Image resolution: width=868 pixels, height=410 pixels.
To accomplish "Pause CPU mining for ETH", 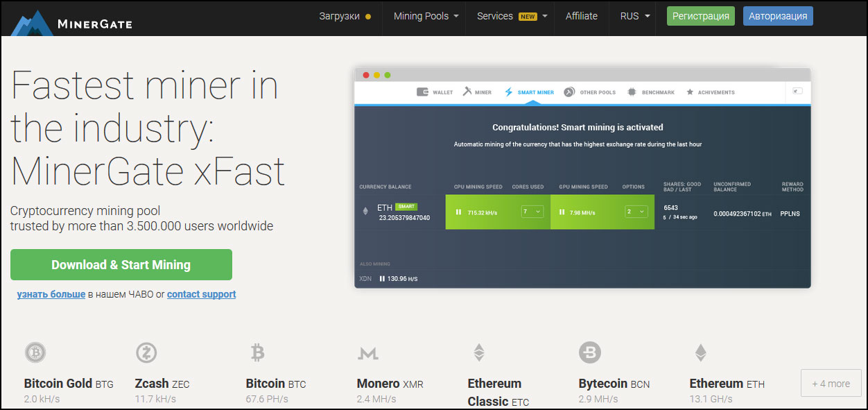I will coord(458,212).
